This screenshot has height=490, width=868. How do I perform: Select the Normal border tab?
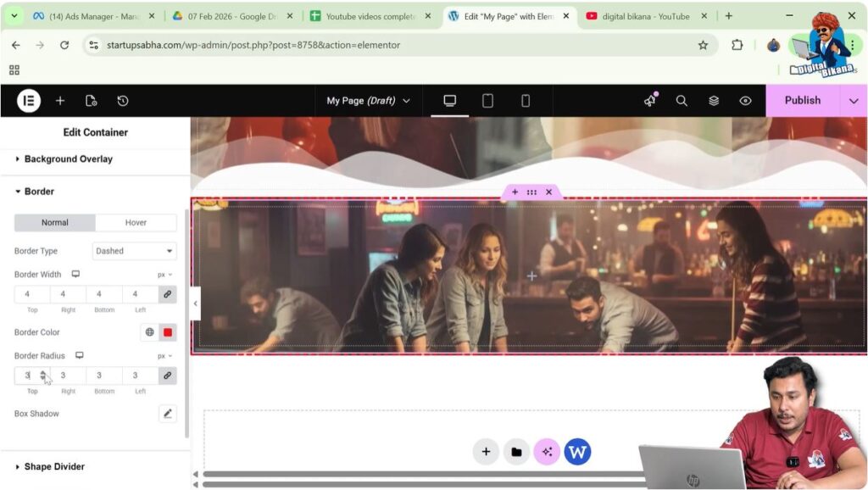tap(55, 222)
